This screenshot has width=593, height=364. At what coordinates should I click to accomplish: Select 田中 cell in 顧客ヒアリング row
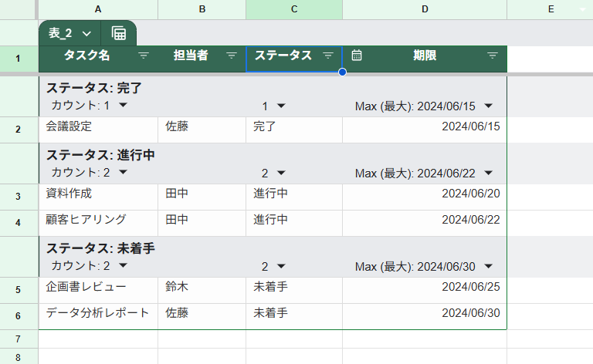click(x=202, y=223)
